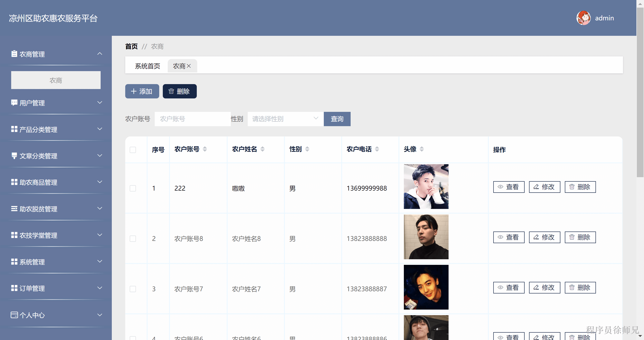Click the 添加 add button

(142, 91)
